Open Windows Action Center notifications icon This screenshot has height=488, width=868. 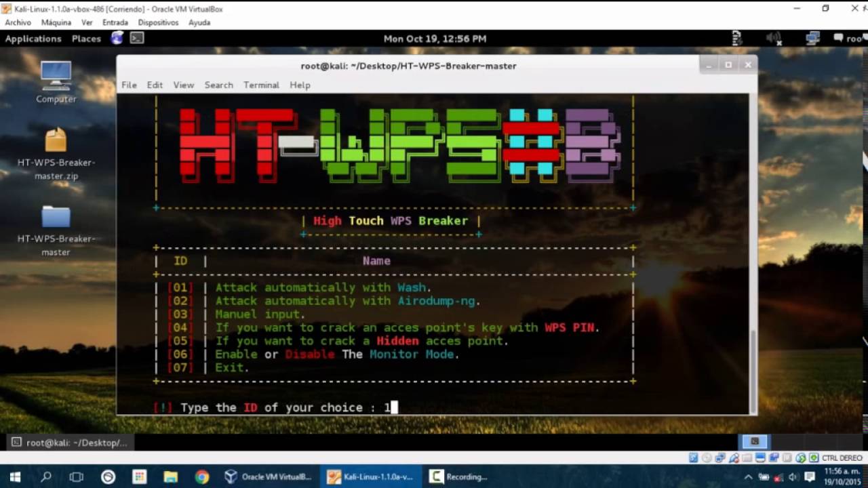810,477
